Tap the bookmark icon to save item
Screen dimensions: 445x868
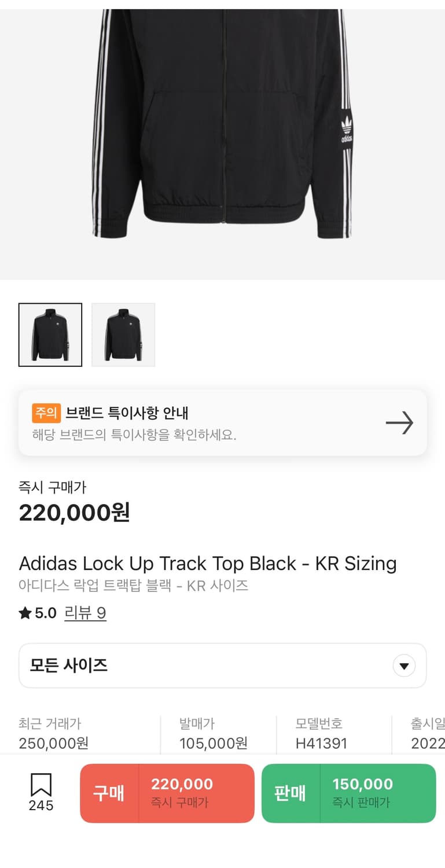click(x=41, y=785)
